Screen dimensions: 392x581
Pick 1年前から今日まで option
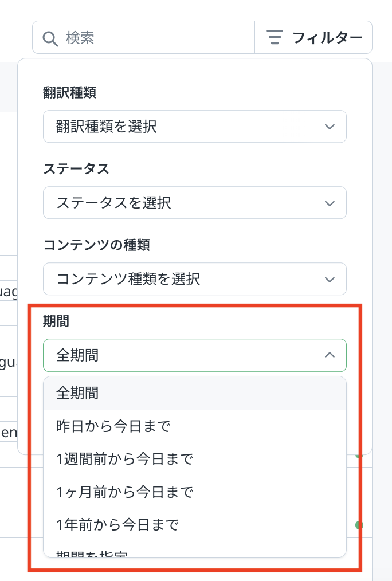coord(195,525)
